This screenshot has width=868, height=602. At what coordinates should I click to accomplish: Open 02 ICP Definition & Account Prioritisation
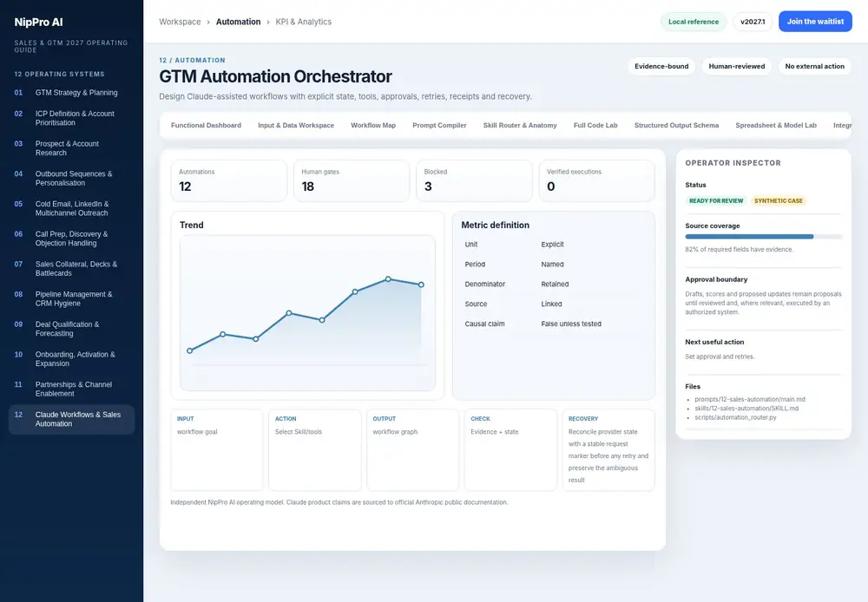pyautogui.click(x=71, y=118)
